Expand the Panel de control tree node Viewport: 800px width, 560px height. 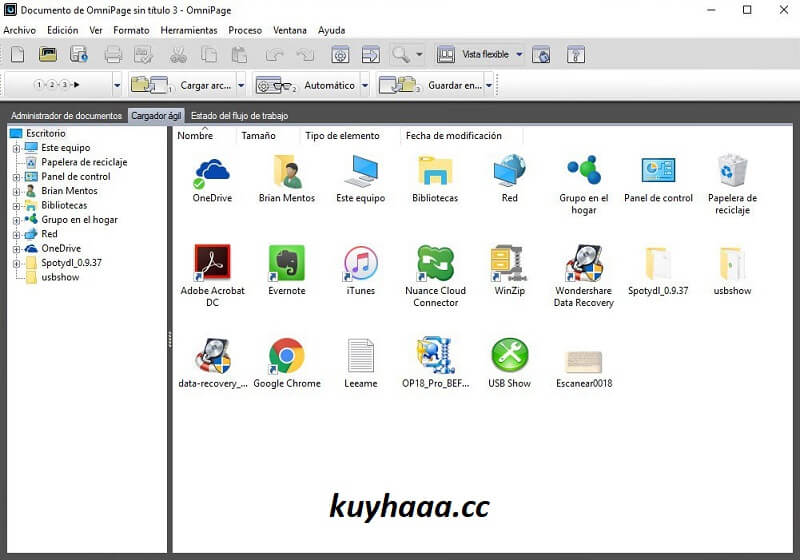point(16,177)
